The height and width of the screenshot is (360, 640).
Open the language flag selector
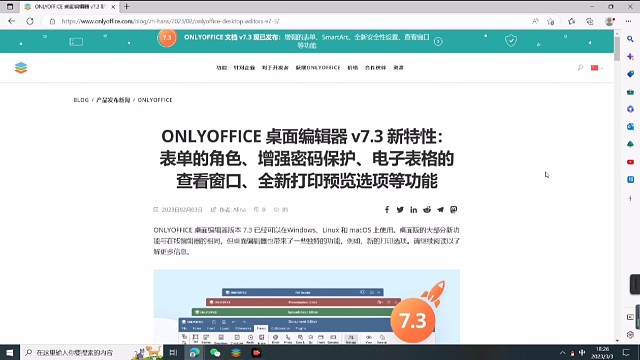pyautogui.click(x=596, y=68)
